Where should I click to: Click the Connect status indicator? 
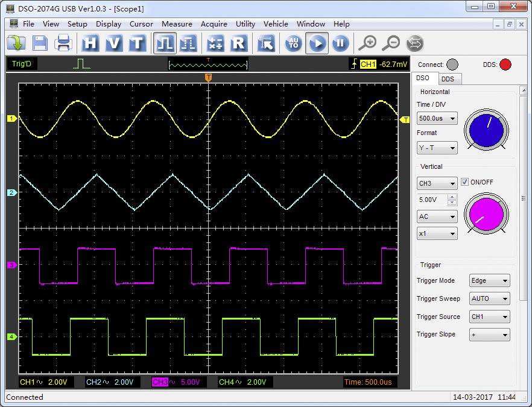point(453,65)
